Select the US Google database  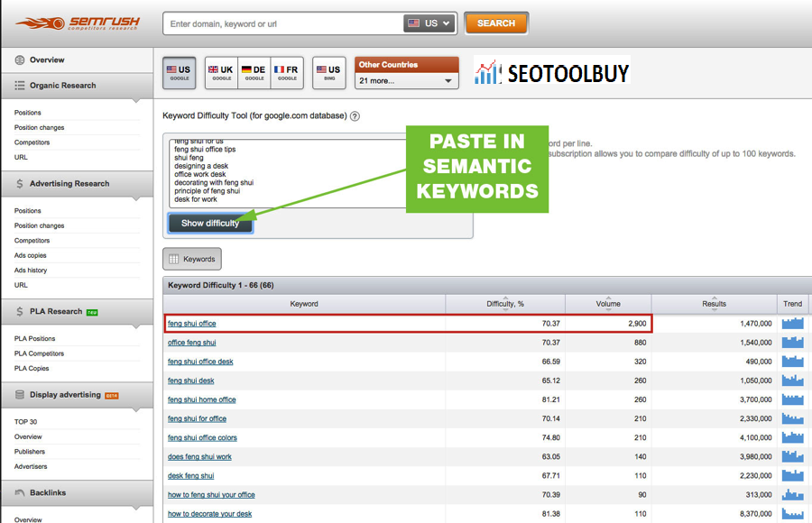180,73
